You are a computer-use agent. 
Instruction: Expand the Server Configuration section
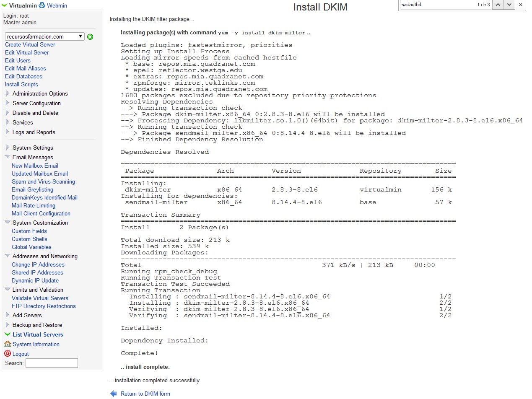point(36,103)
